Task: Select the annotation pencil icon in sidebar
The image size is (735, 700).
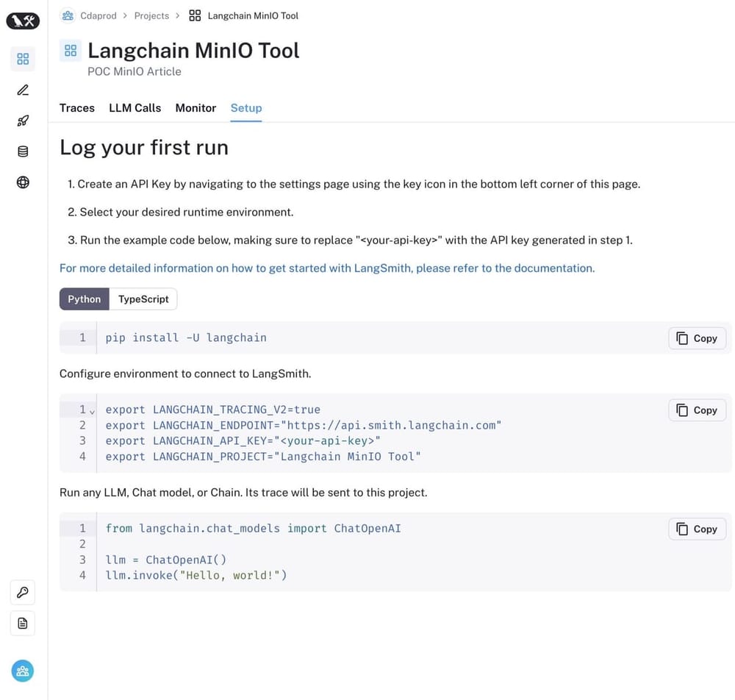Action: pyautogui.click(x=22, y=90)
